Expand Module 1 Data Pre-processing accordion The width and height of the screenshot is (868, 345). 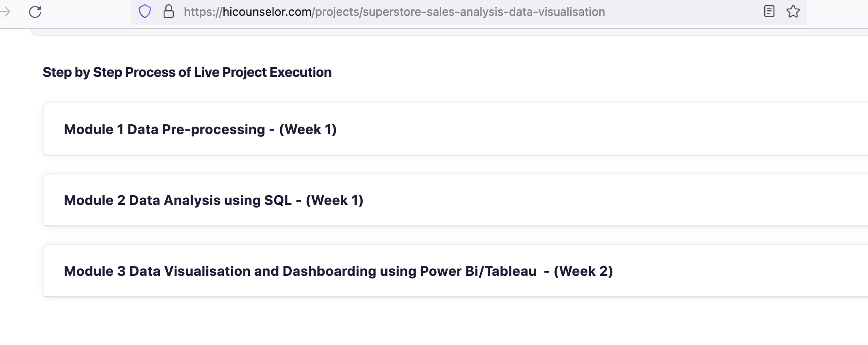[x=200, y=129]
